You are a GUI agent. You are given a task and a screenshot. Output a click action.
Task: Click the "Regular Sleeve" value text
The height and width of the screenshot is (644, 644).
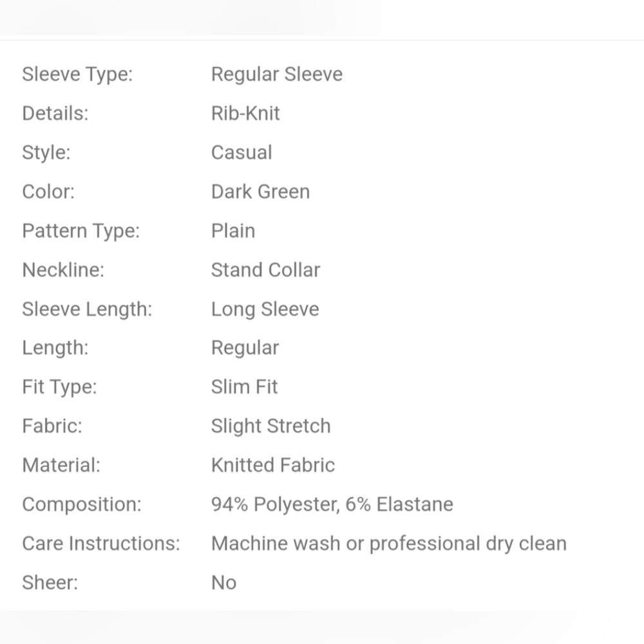coord(277,75)
